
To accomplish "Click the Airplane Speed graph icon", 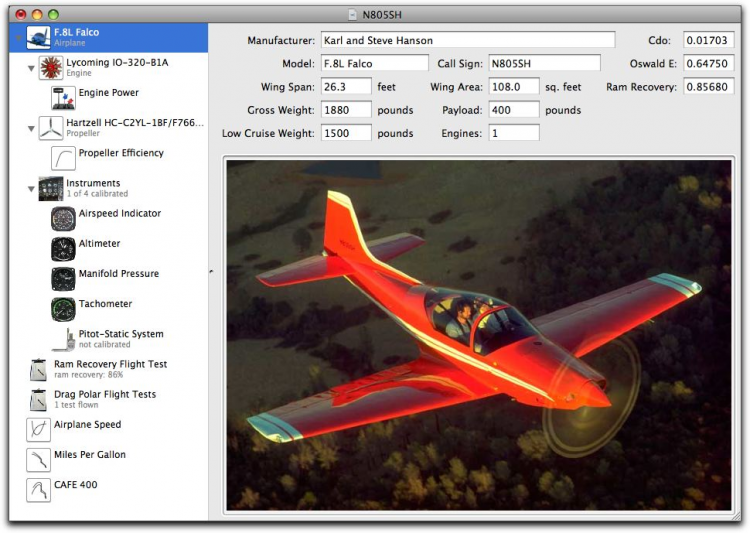I will tap(38, 430).
